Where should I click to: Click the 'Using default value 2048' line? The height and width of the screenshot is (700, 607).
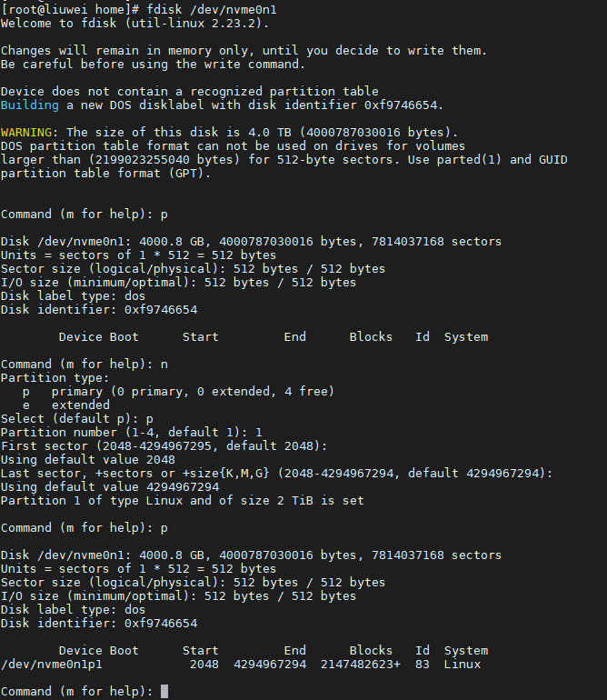click(88, 460)
